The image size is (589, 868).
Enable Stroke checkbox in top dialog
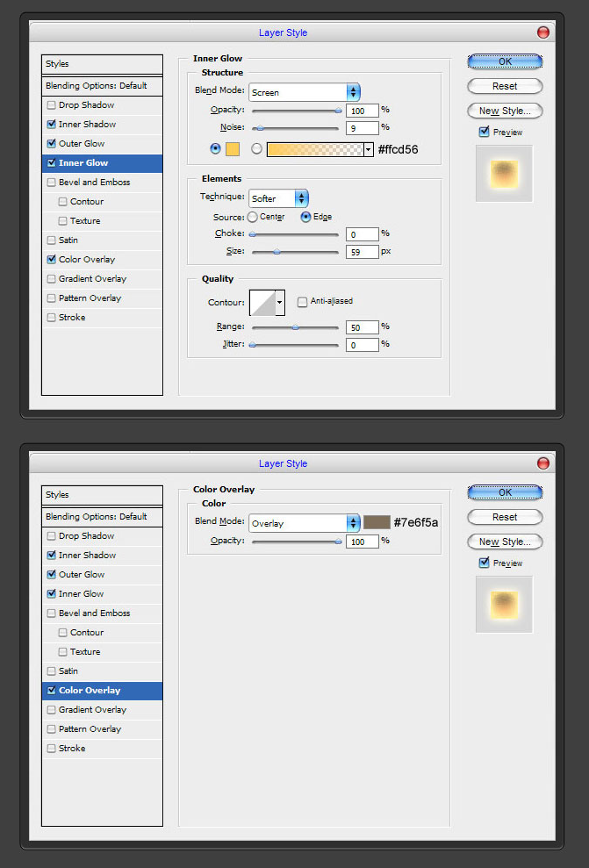pyautogui.click(x=52, y=318)
